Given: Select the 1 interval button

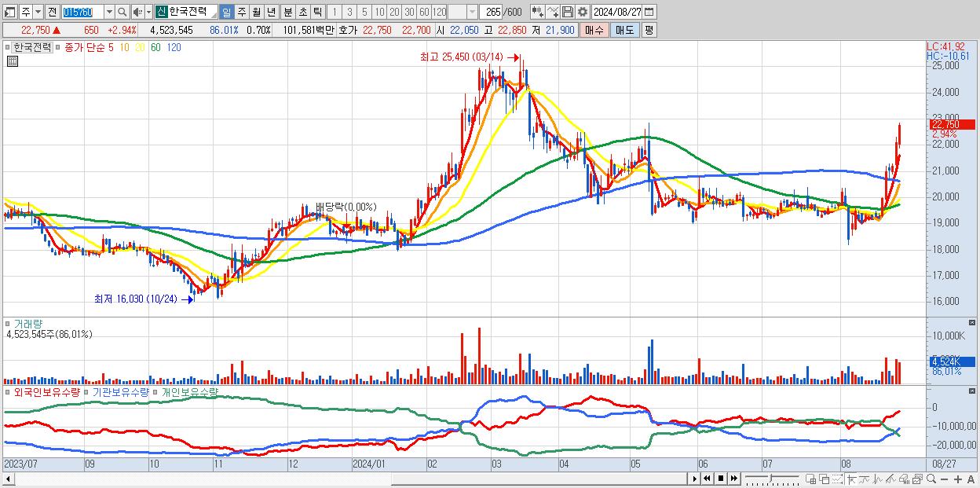Looking at the screenshot, I should tap(335, 12).
